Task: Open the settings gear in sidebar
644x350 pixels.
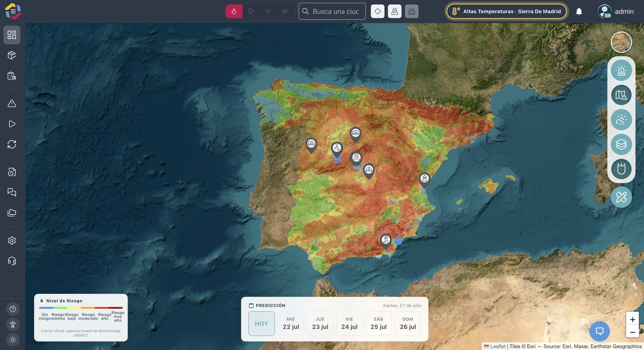Action: tap(12, 240)
